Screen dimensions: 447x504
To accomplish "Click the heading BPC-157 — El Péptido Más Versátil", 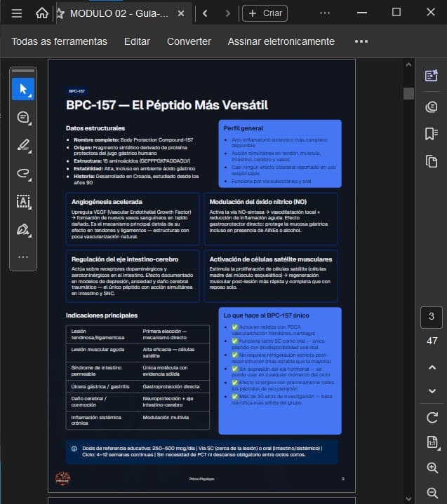I will click(x=167, y=105).
